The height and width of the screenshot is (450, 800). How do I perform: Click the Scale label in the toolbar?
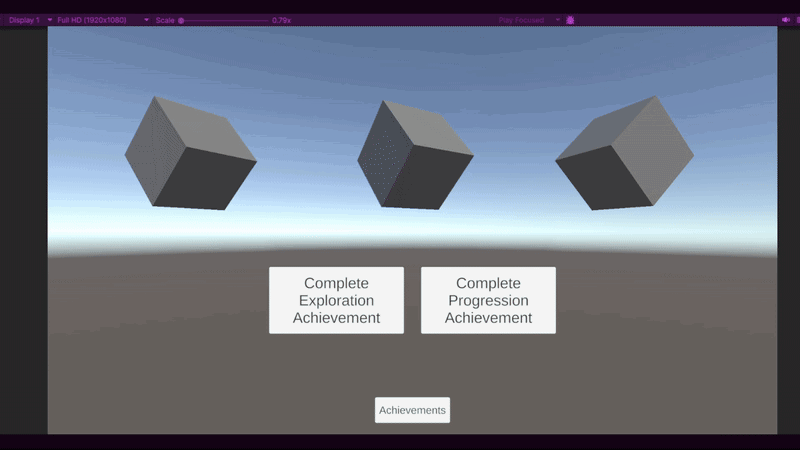coord(165,19)
